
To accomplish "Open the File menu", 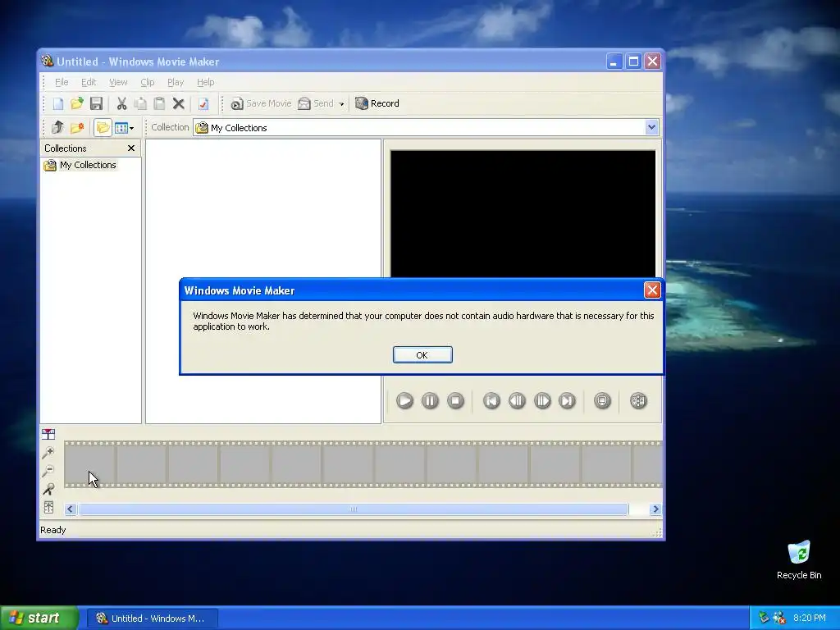I will click(x=62, y=82).
